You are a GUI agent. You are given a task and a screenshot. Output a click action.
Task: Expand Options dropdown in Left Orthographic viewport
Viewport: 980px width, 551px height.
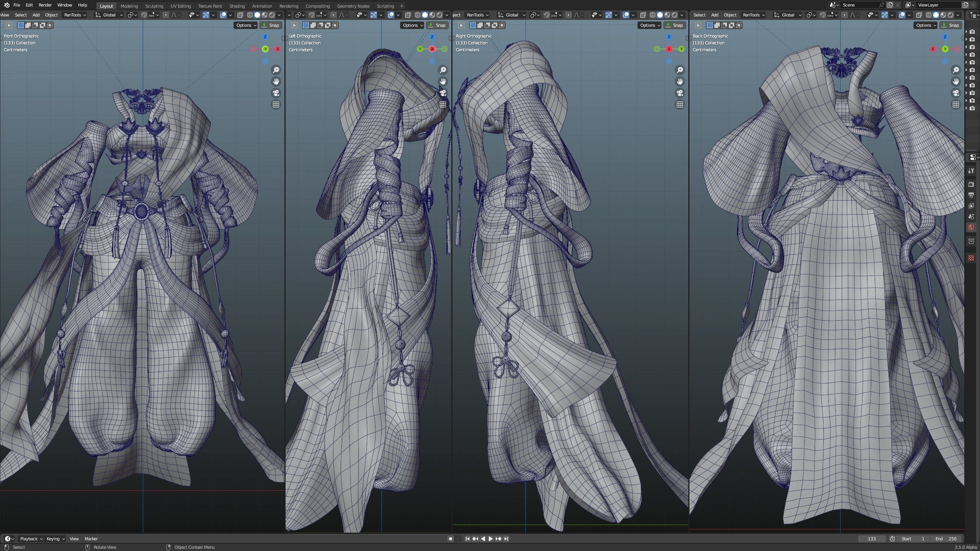413,25
